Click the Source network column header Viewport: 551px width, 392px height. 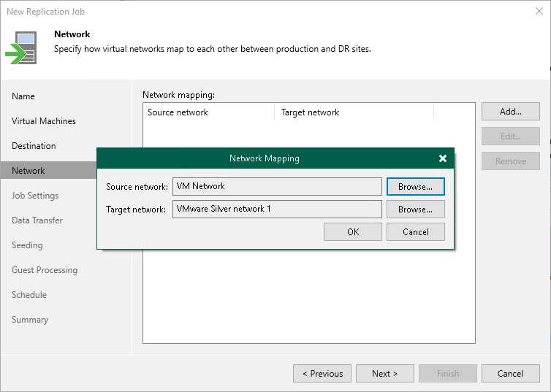tap(208, 112)
